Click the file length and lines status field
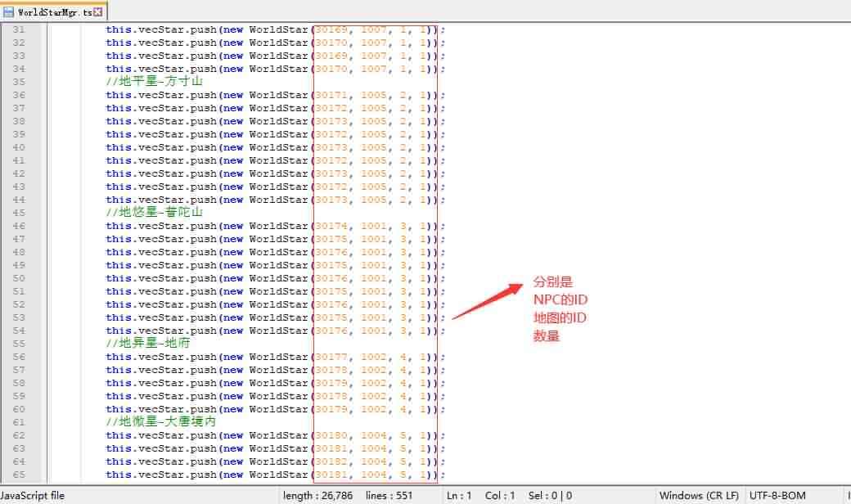 click(x=348, y=495)
